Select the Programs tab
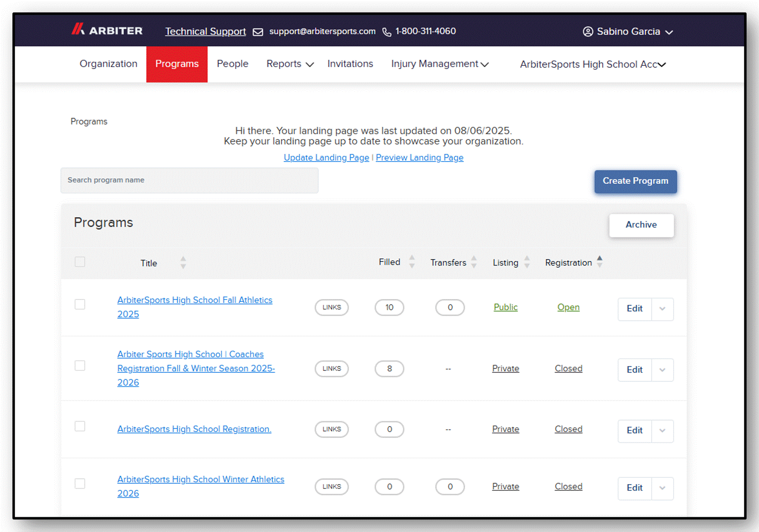The image size is (759, 532). click(177, 64)
